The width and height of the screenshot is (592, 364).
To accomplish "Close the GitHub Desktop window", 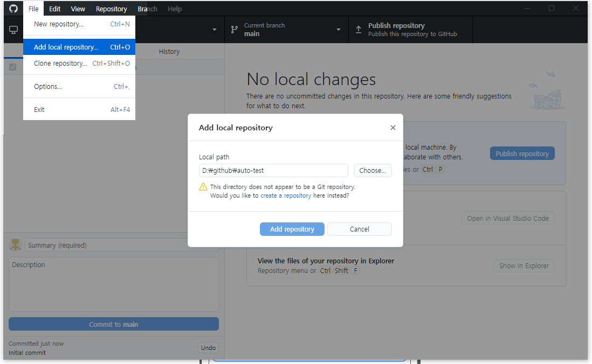I will [576, 8].
